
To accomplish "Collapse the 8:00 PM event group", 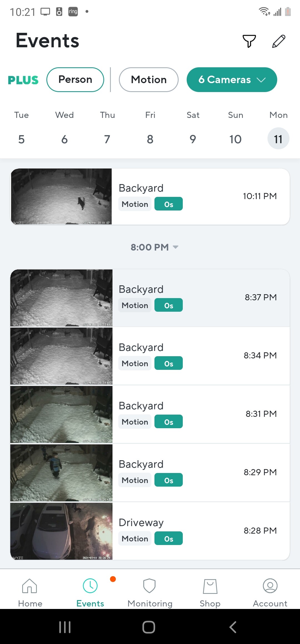I will (154, 247).
